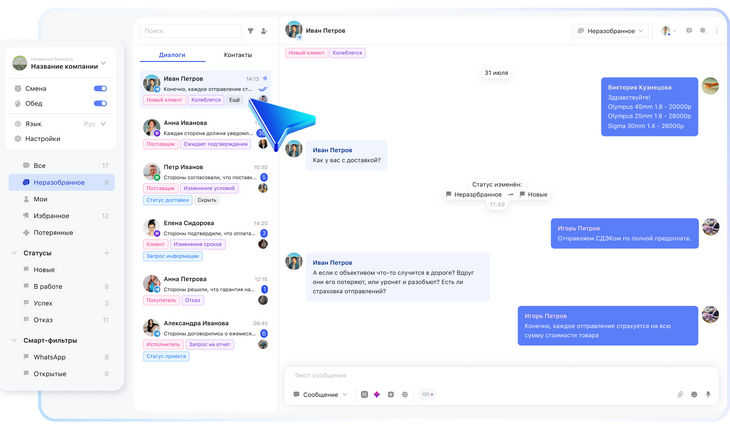Image resolution: width=730 pixels, height=430 pixels.
Task: Click the Колеблется tag in chat header
Action: click(x=347, y=53)
